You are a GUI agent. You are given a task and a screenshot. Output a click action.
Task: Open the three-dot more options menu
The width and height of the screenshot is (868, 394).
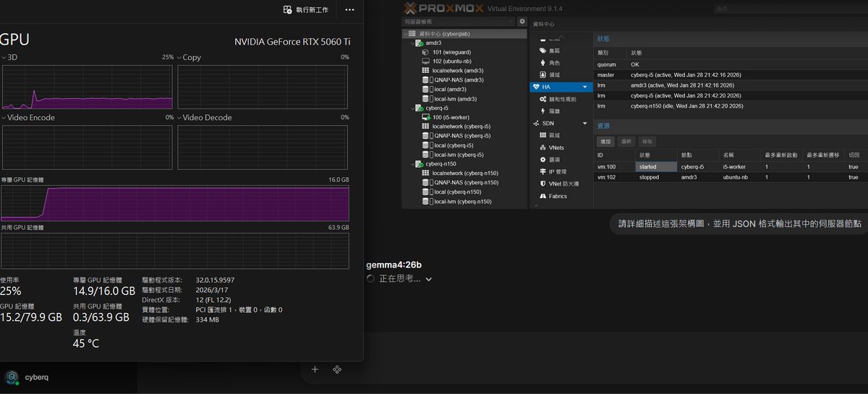click(x=350, y=10)
